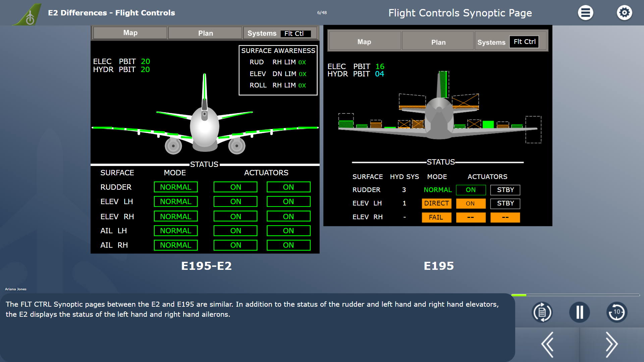Click the narration transcript text box
644x362 pixels.
[258, 327]
